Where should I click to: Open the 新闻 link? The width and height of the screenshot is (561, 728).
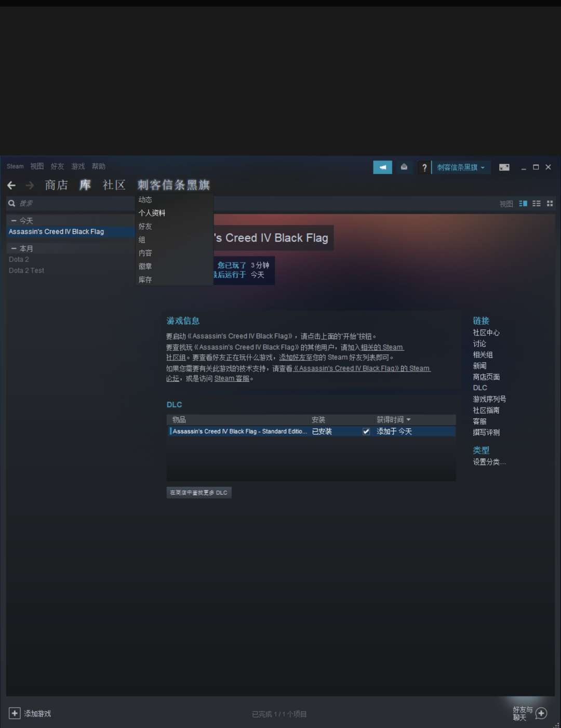tap(479, 366)
